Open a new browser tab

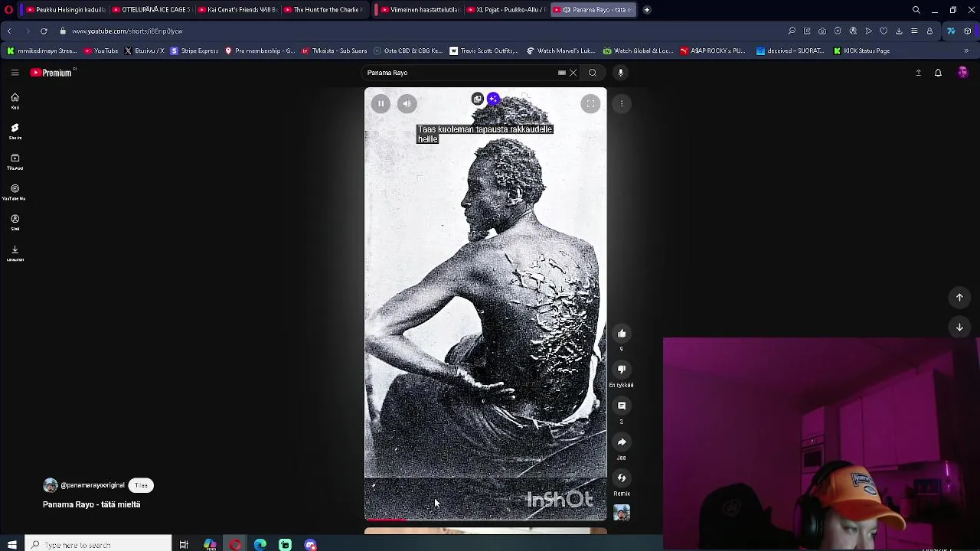tap(647, 10)
